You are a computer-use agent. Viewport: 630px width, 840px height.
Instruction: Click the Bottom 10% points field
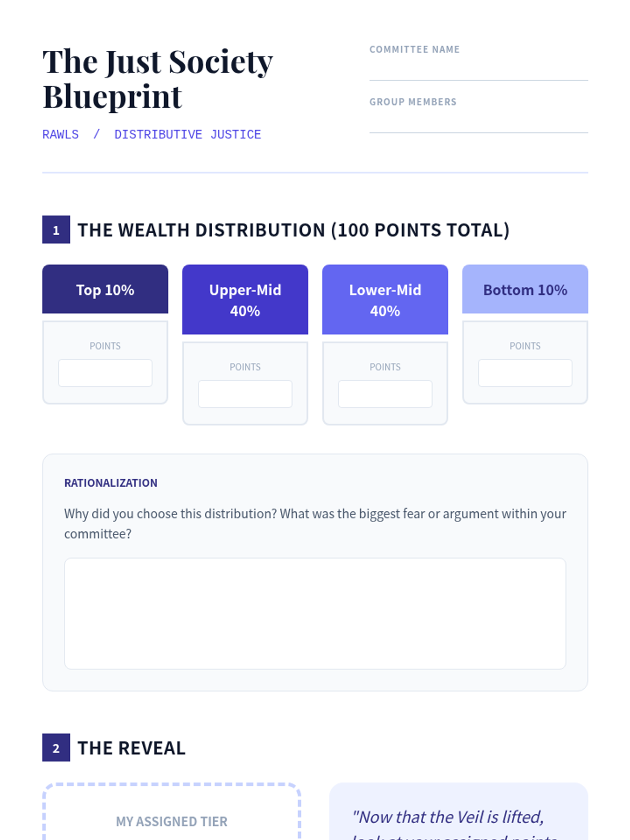click(524, 373)
